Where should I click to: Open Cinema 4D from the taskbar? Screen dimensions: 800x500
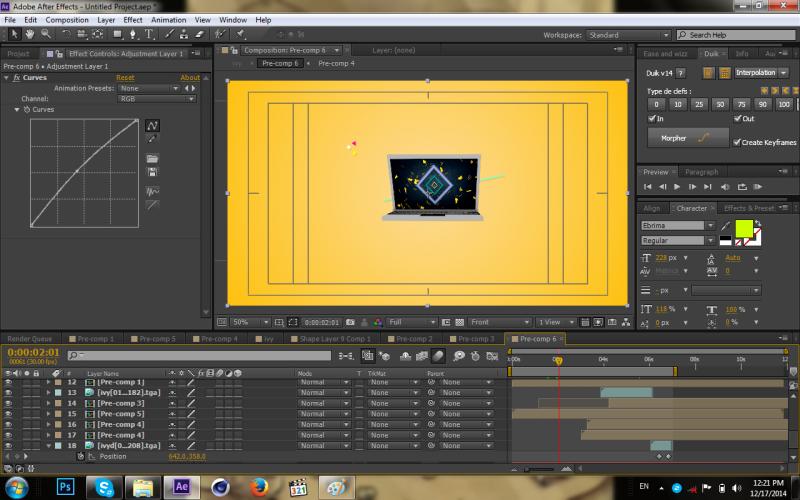(x=220, y=486)
